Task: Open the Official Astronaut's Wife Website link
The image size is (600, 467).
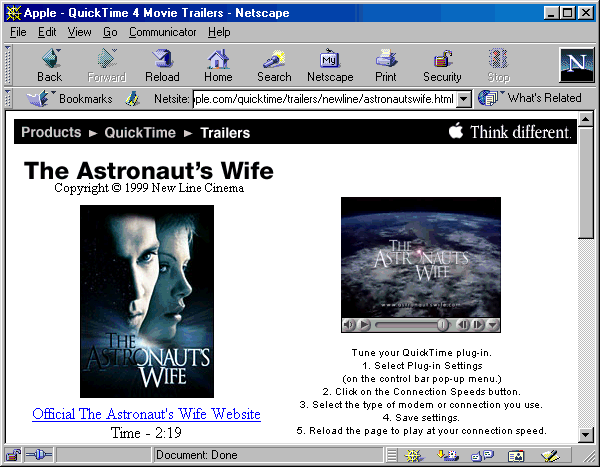Action: (x=146, y=414)
